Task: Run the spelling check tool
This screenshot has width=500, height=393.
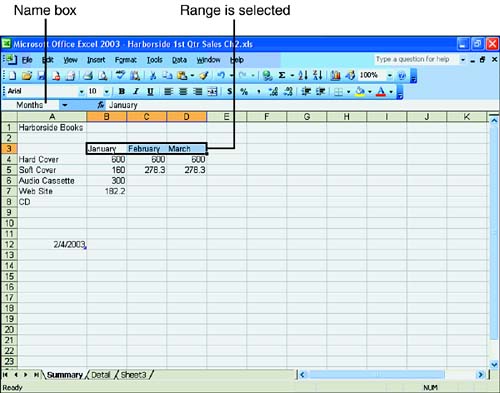Action: pos(120,76)
